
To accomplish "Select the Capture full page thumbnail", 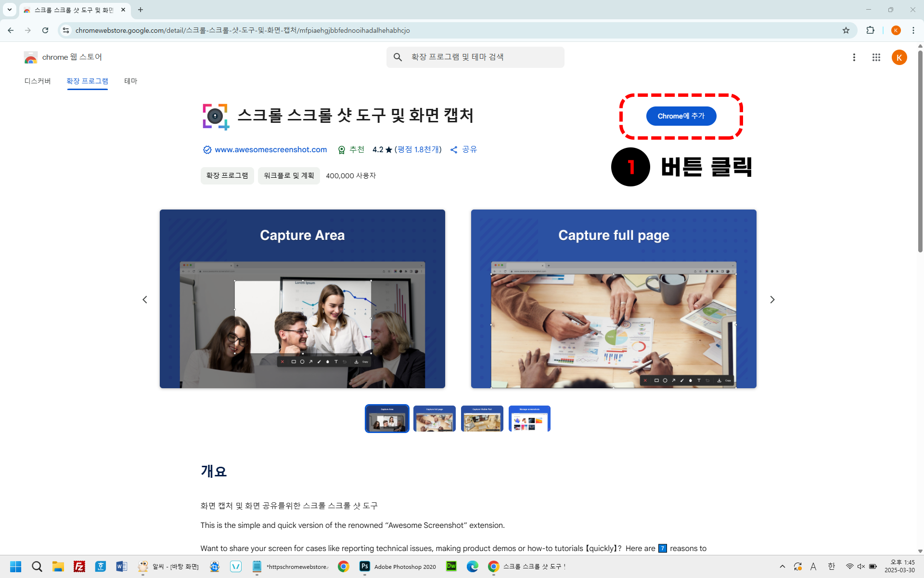I will pos(435,419).
